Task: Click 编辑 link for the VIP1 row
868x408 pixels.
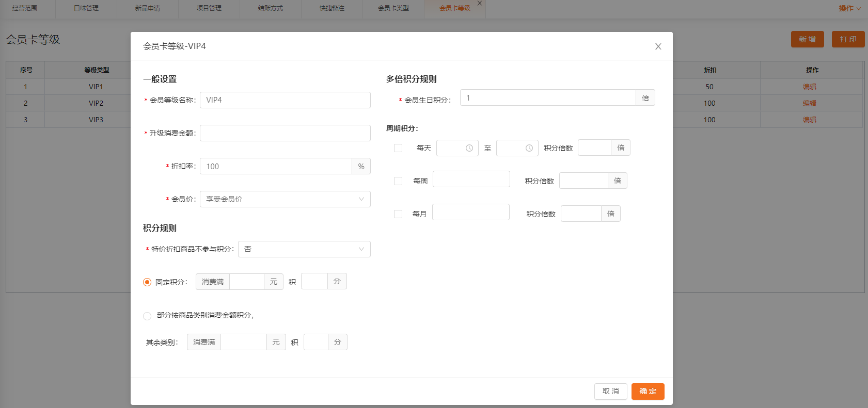Action: coord(810,87)
